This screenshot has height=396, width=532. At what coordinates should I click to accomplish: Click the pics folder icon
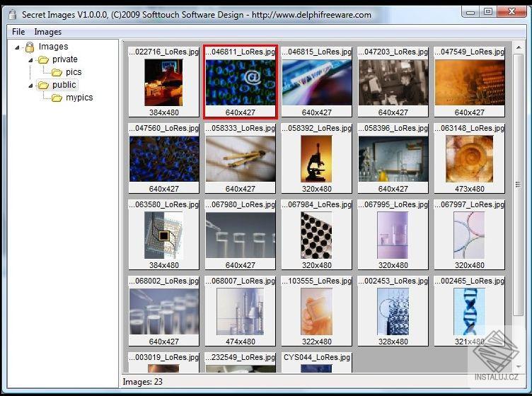57,72
